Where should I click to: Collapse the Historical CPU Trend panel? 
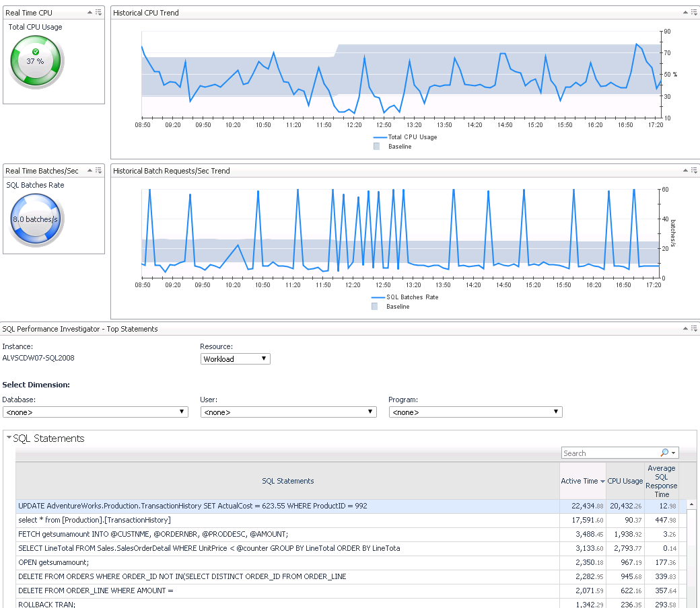(685, 12)
